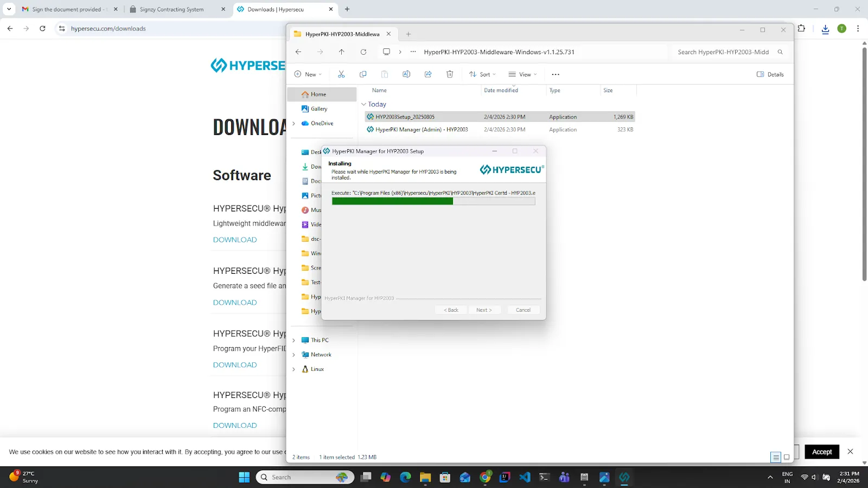Switch to Signzy Contracting System tab
Image resolution: width=868 pixels, height=488 pixels.
pos(177,9)
